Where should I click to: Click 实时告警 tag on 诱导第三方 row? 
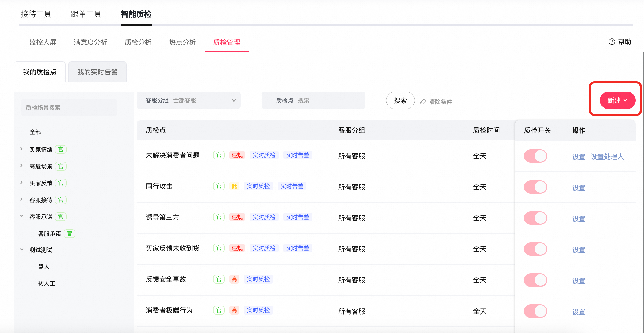[298, 217]
